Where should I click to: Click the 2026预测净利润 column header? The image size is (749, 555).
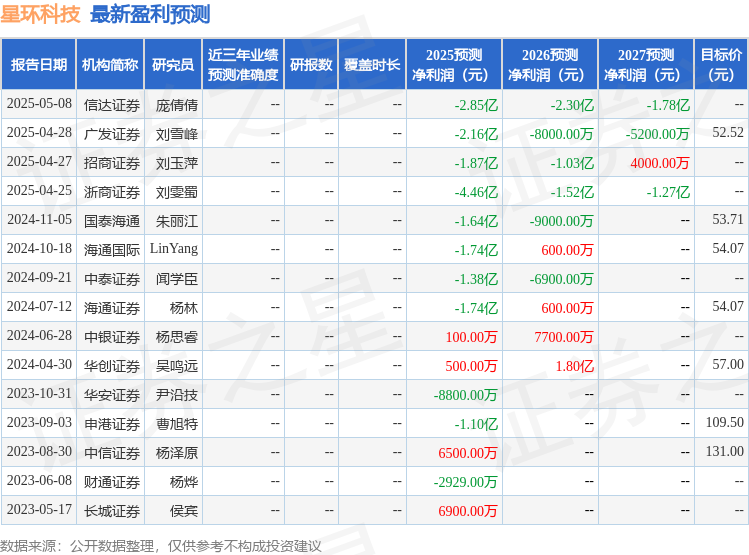(549, 65)
